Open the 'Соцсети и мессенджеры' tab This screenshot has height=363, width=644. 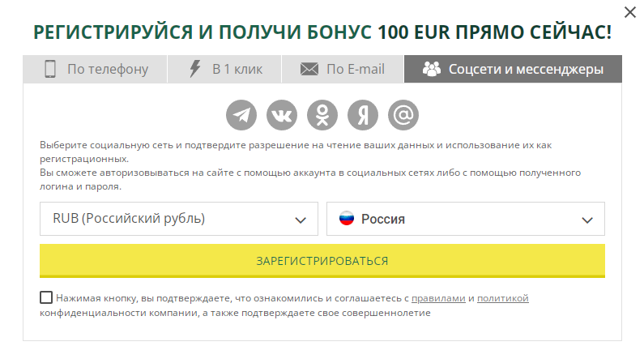(513, 69)
